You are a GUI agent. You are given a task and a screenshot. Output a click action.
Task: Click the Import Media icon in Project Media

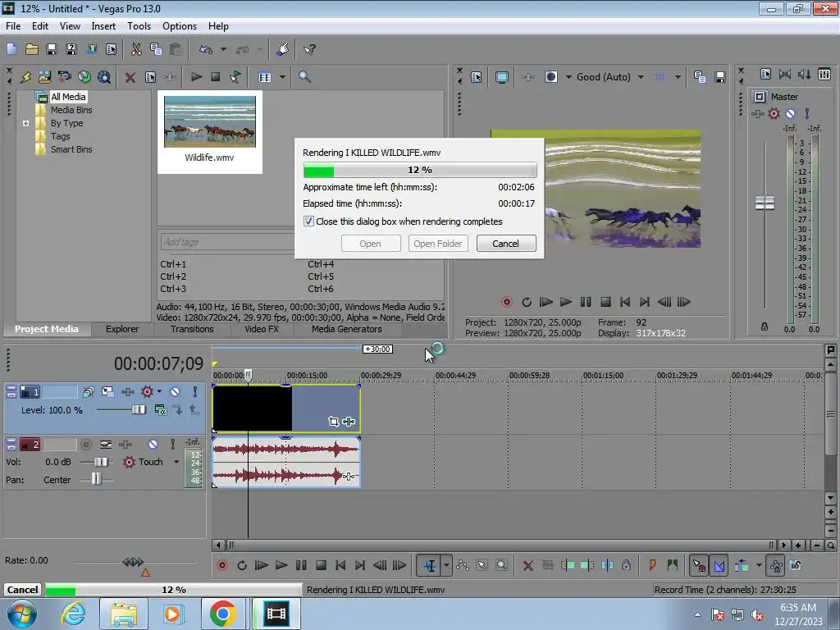click(44, 76)
